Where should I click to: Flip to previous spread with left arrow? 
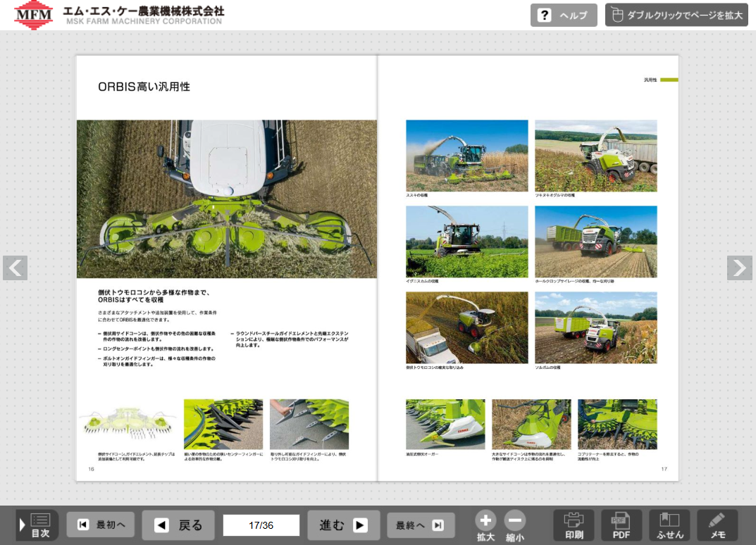tap(15, 268)
